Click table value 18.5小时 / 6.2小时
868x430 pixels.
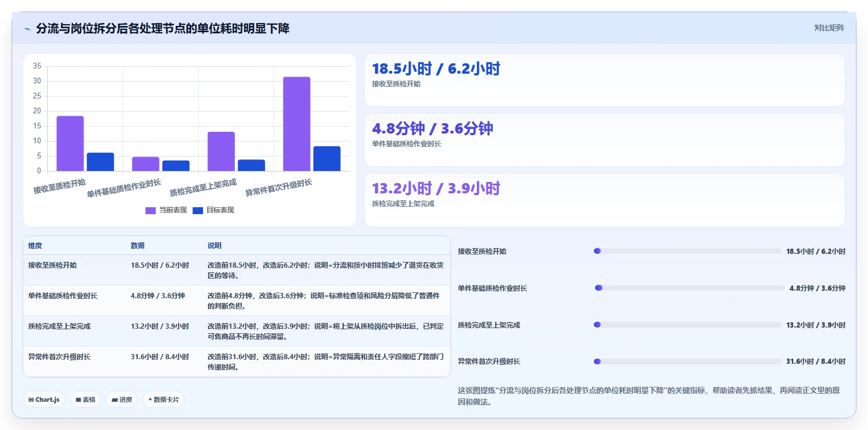[x=160, y=265]
